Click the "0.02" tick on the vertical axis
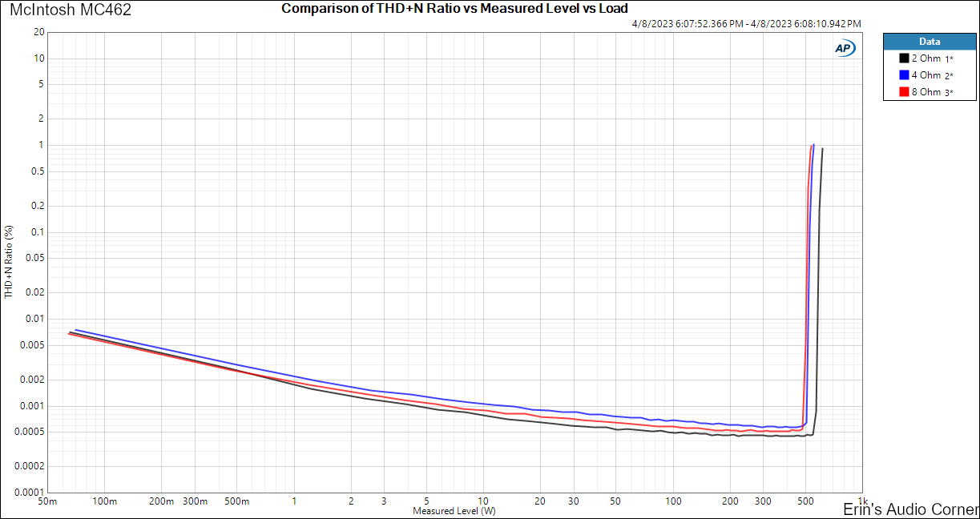 (x=35, y=292)
